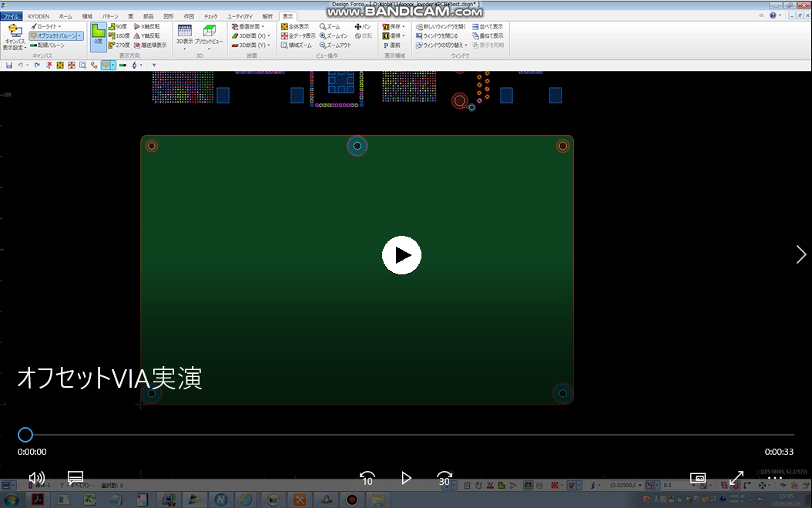This screenshot has width=812, height=508.
Task: Expand 3D断面 (X) dropdown
Action: click(x=268, y=35)
